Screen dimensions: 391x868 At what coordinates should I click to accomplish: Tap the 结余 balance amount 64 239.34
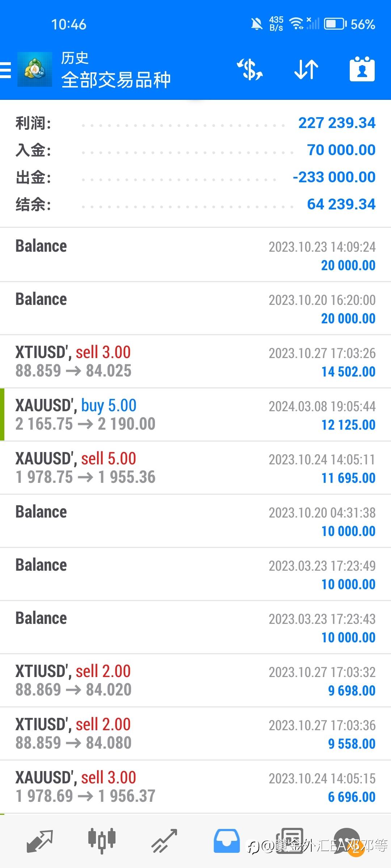coord(341,204)
